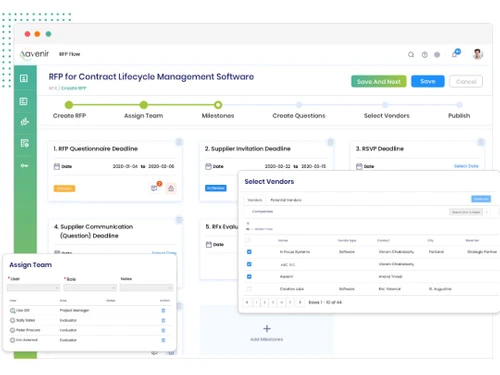Delete the RSVP Deadline milestone card

pyautogui.click(x=481, y=142)
